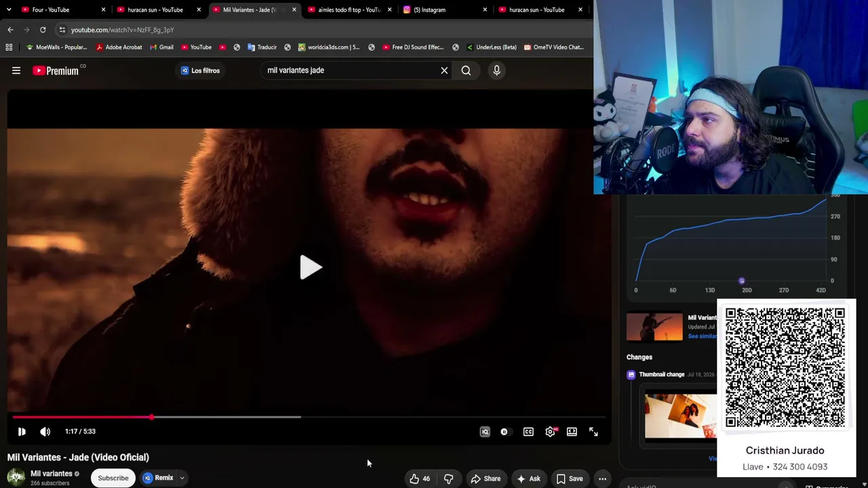The width and height of the screenshot is (868, 488).
Task: Open the guitarist thumbnail in vidIQ panel
Action: coord(654,327)
